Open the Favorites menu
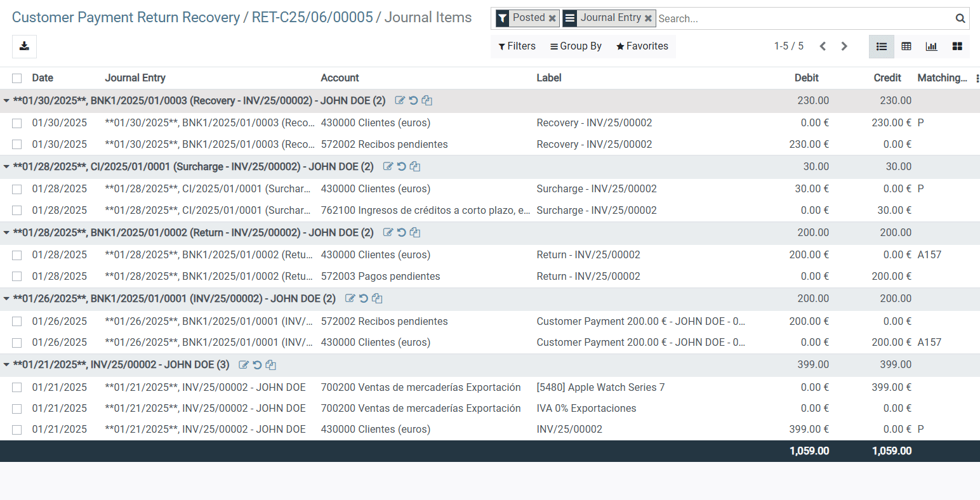Screen dimensions: 980x500 coord(642,46)
